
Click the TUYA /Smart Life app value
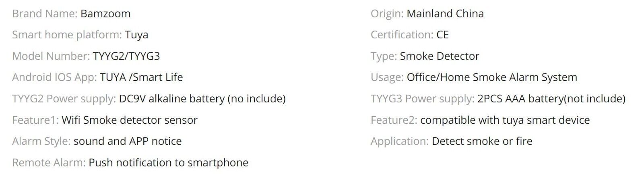point(141,77)
